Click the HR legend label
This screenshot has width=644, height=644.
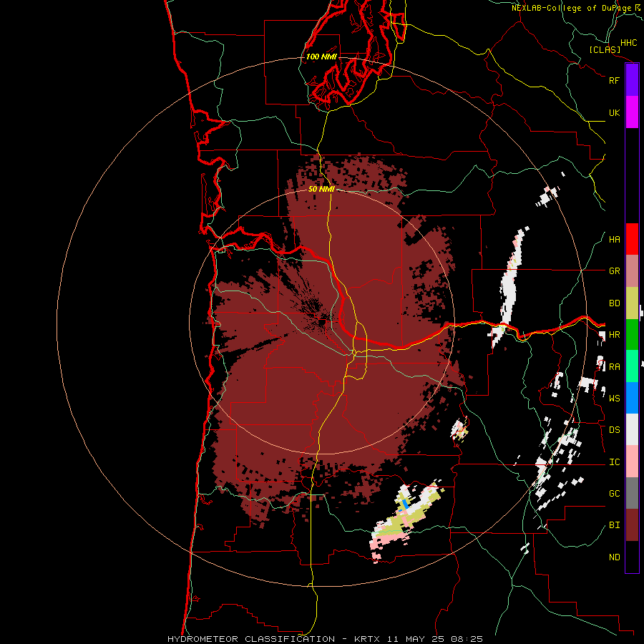(x=614, y=335)
